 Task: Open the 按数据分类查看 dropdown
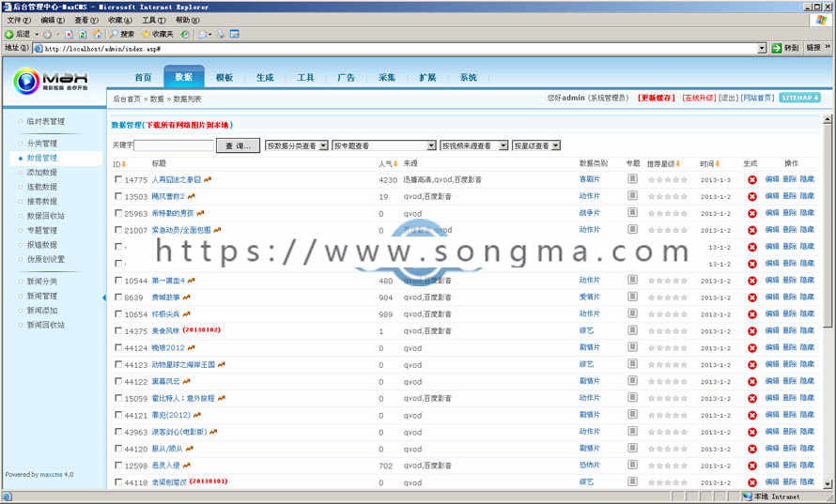click(x=297, y=145)
